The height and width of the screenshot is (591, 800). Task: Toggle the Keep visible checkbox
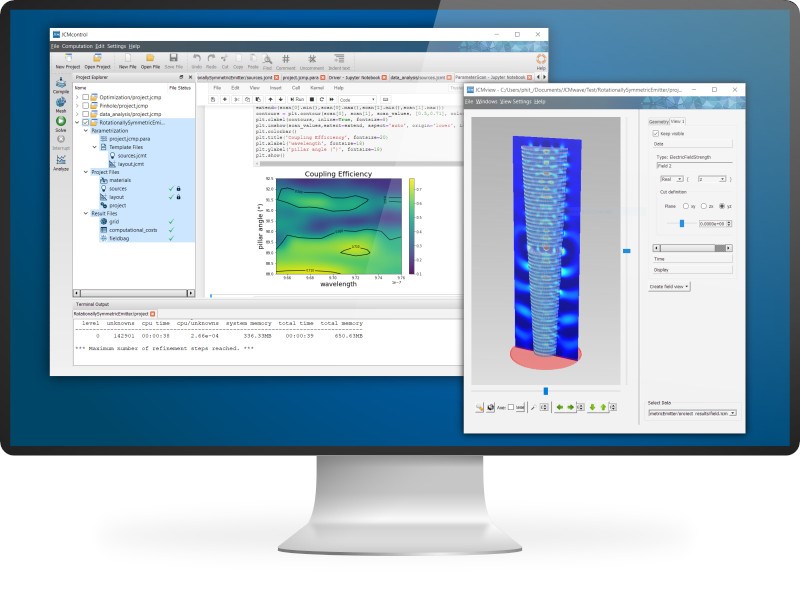coord(656,132)
